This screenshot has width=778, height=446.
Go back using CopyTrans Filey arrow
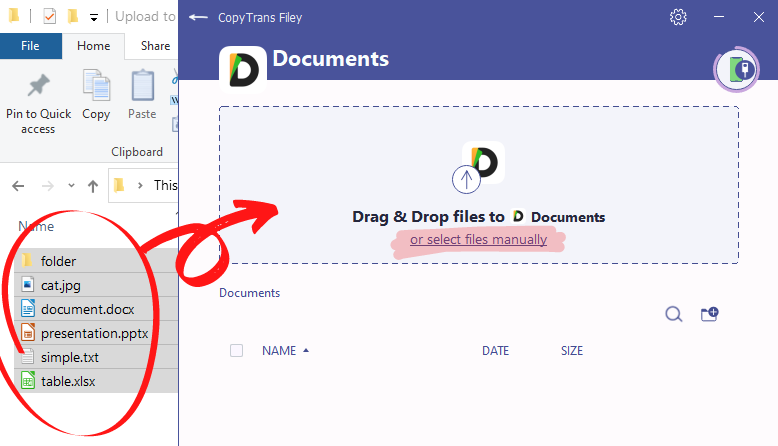pyautogui.click(x=198, y=17)
